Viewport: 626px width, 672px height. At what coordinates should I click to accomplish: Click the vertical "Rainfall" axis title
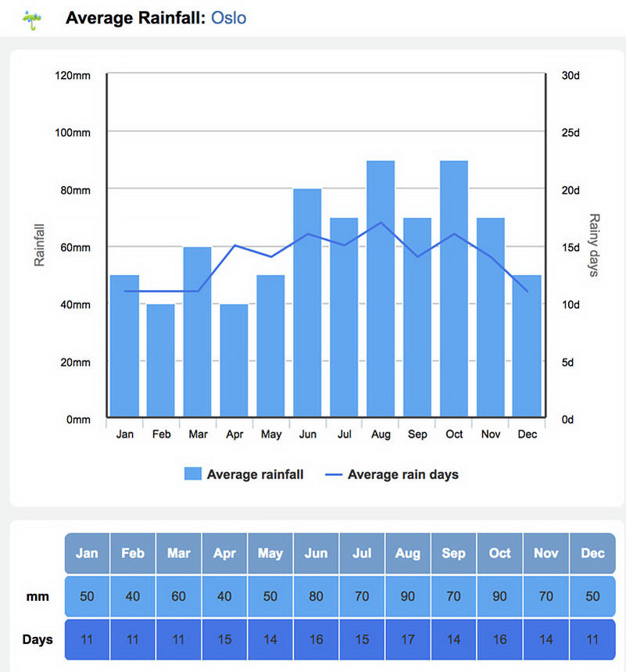39,245
